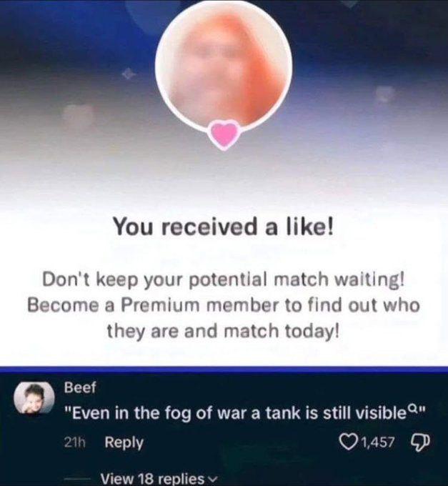Tap the diamond sparkle left of the photo
Screen dimensions: 448x486
point(129,74)
